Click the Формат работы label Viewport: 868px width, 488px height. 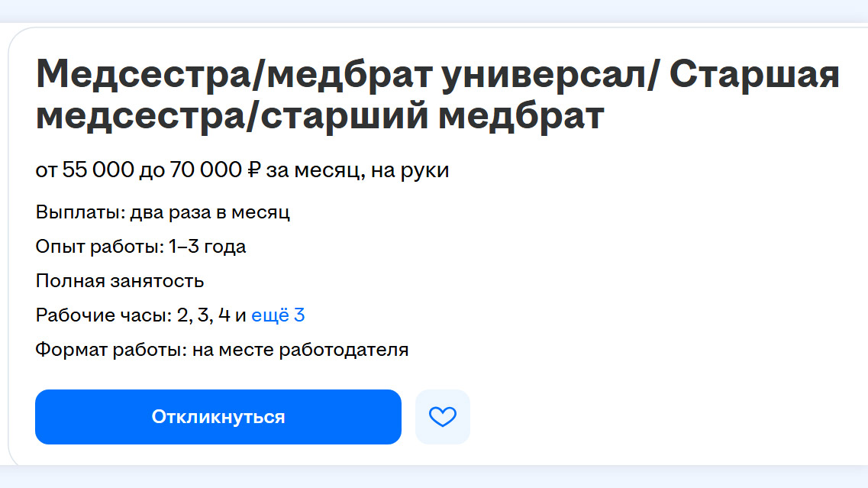[x=111, y=350]
